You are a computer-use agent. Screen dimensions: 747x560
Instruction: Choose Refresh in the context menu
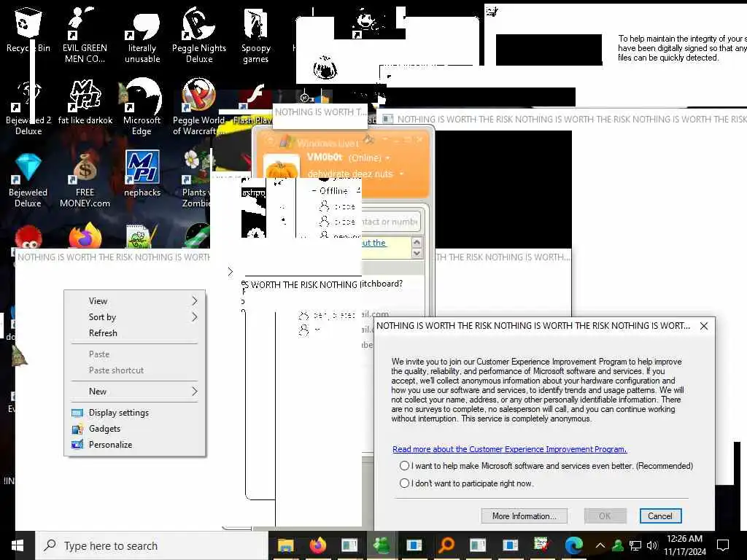point(135,333)
